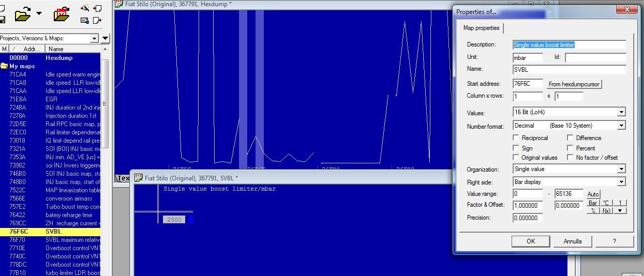Click the Unit field containing mbar
The height and width of the screenshot is (276, 644).
coord(528,58)
